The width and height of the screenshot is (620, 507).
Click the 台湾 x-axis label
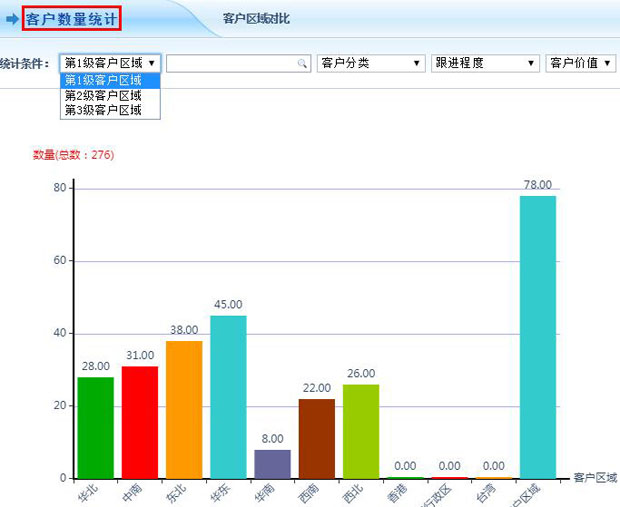pyautogui.click(x=485, y=493)
